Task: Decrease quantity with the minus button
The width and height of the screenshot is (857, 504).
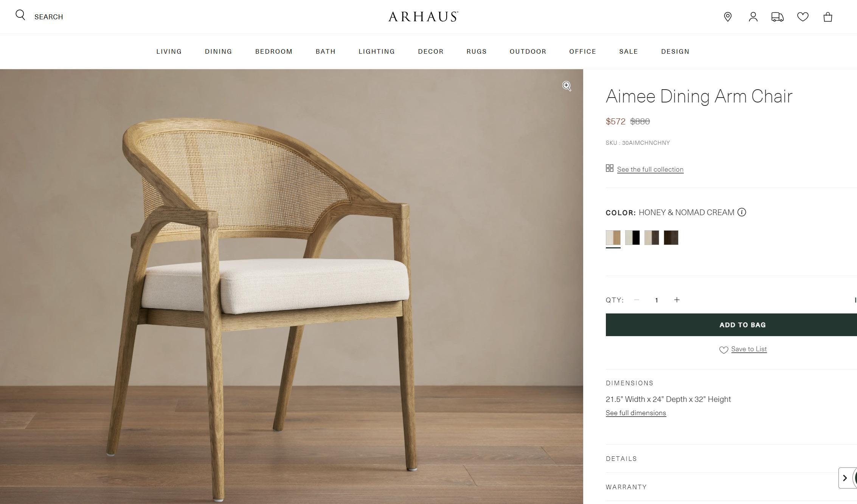Action: tap(637, 300)
